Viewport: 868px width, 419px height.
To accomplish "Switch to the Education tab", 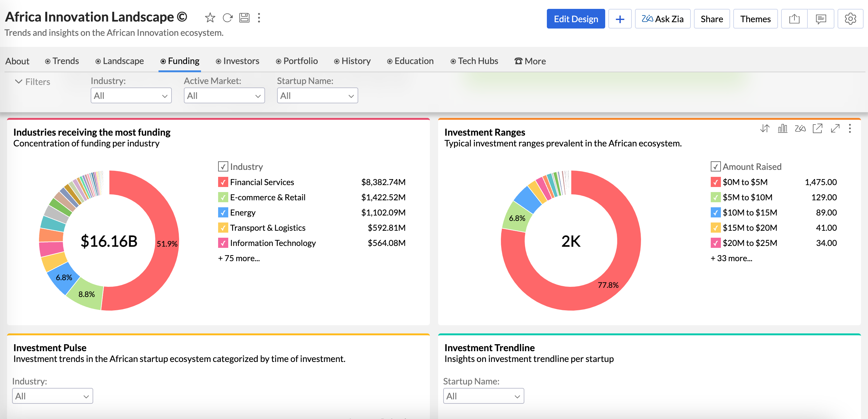I will 411,61.
